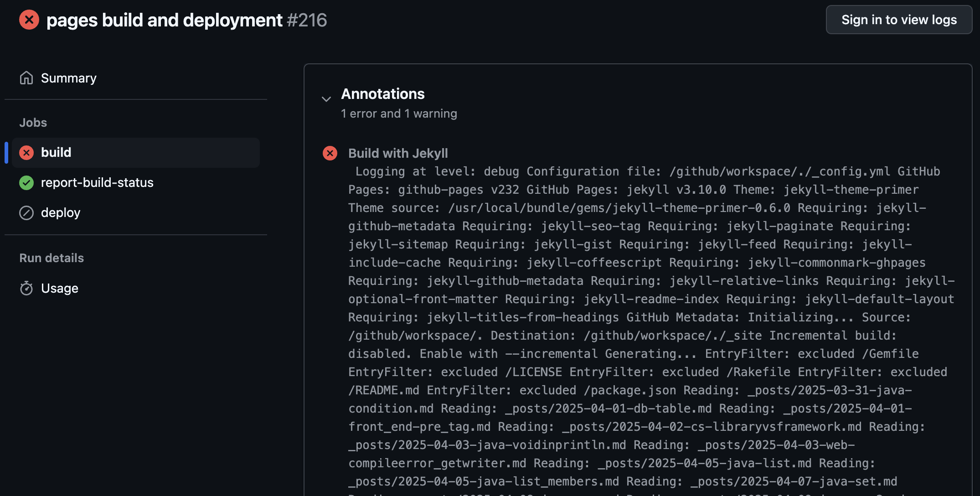The image size is (980, 496).
Task: Collapse the Annotations section chevron
Action: click(326, 99)
